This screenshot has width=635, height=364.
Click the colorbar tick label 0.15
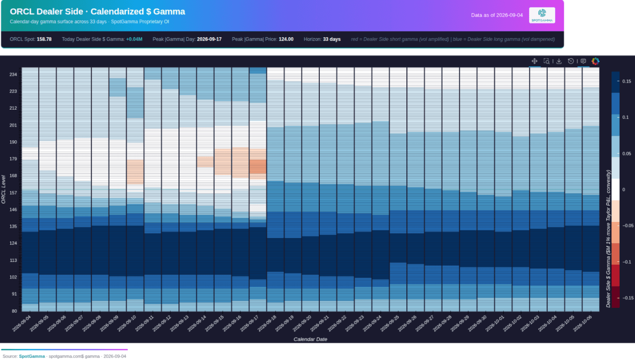626,81
